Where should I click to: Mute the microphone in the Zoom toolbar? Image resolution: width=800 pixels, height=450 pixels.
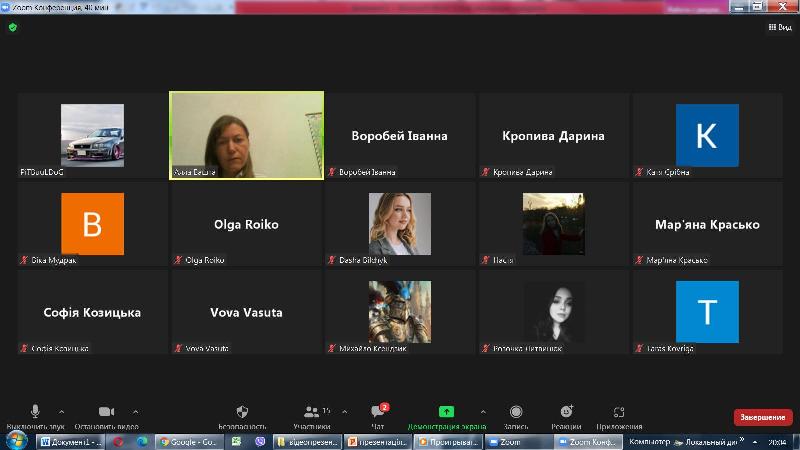35,416
